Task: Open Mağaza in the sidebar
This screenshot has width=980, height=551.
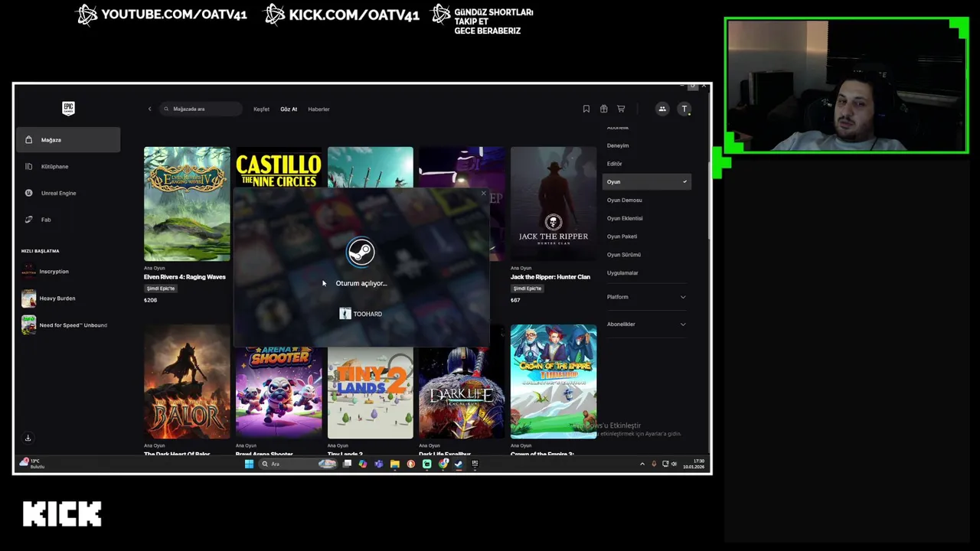Action: coord(68,140)
